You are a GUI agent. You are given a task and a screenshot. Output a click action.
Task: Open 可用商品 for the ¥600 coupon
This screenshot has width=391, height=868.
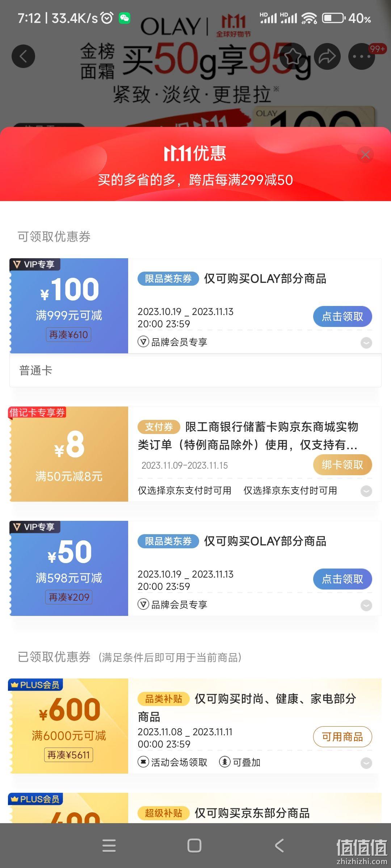pyautogui.click(x=342, y=737)
